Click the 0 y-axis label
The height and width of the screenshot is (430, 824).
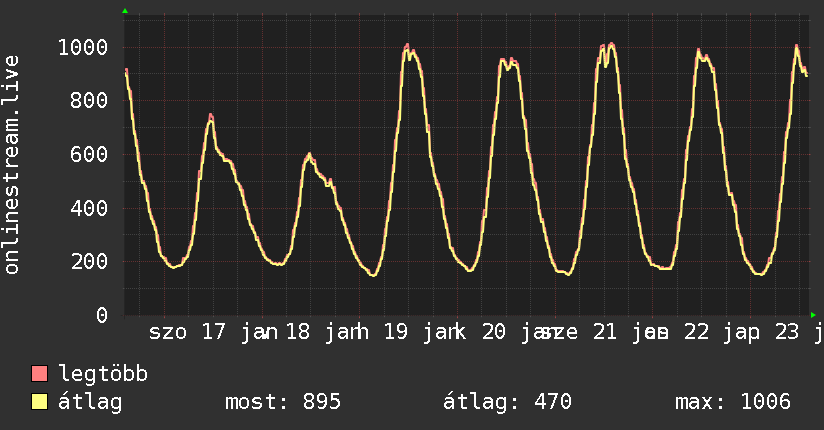[102, 315]
